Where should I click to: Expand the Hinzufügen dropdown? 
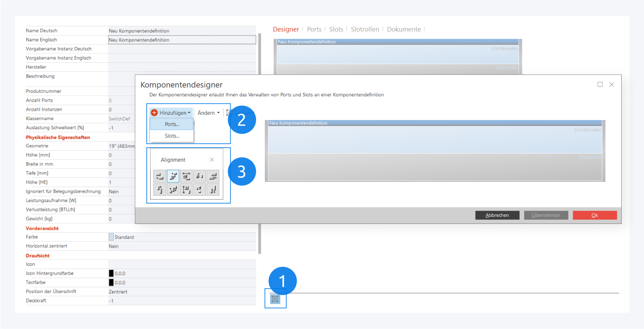(x=171, y=113)
